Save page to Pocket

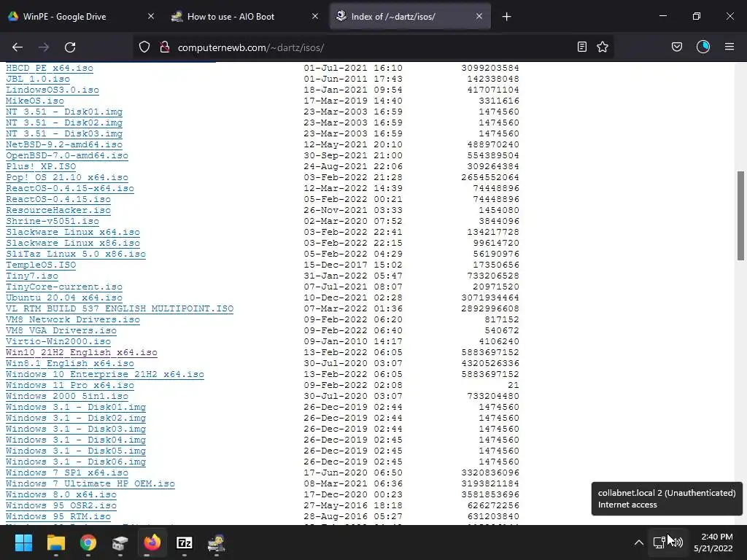(676, 47)
